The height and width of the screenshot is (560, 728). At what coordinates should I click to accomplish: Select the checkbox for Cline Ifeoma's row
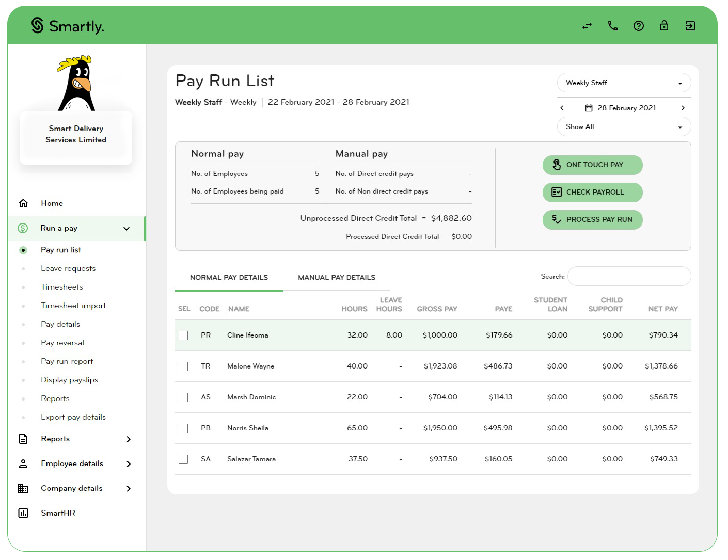tap(183, 335)
